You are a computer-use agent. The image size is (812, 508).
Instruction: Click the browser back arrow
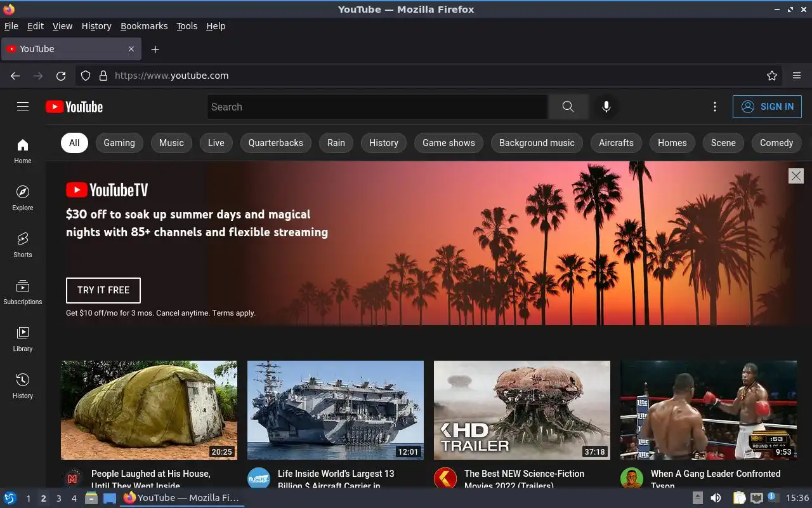(15, 76)
